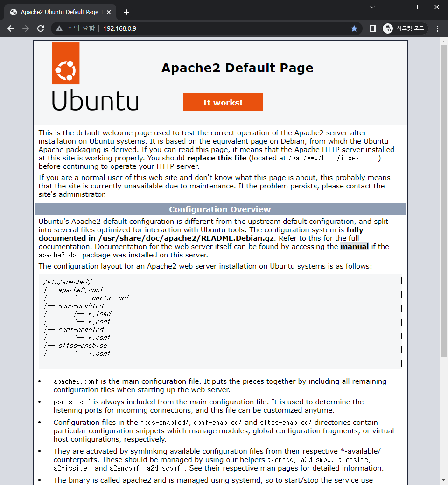Open the tab search dropdown chevron
Screen dimensions: 448x485
point(372,7)
